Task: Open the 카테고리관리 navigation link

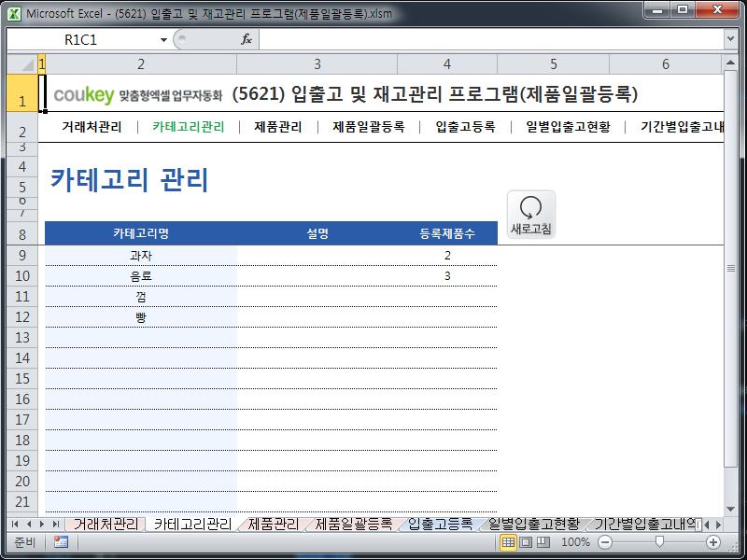Action: pos(189,127)
